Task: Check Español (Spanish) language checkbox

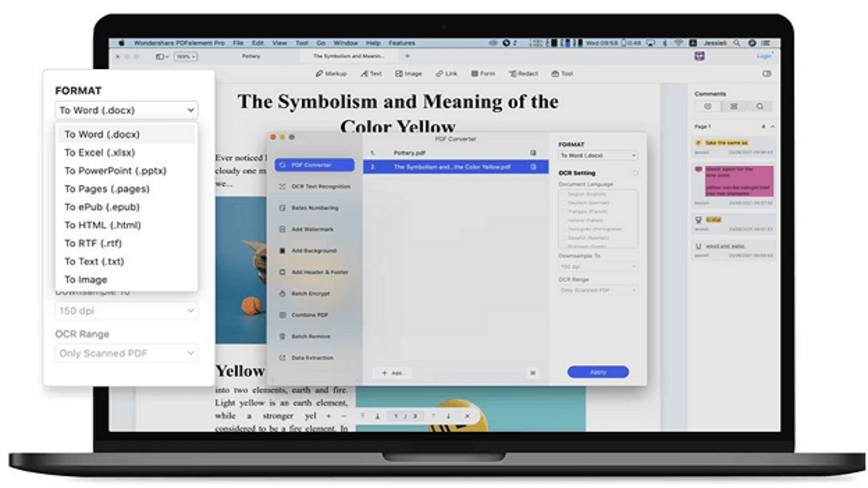Action: click(564, 237)
